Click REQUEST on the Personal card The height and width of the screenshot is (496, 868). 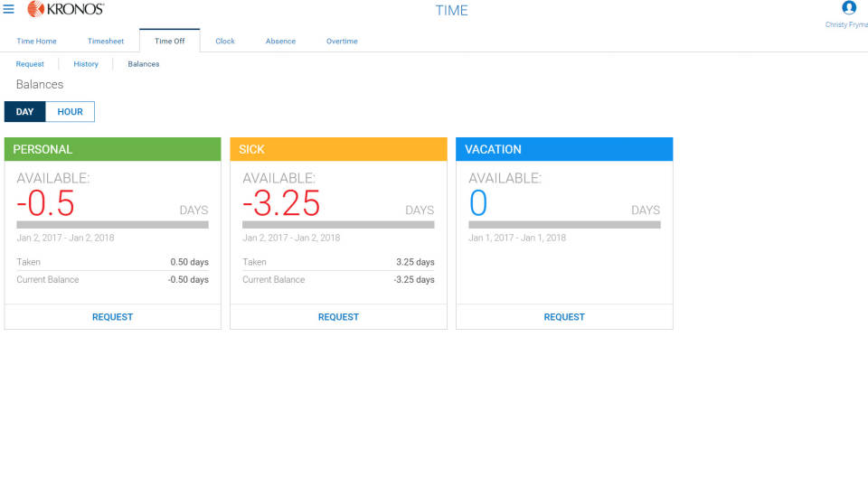coord(112,317)
